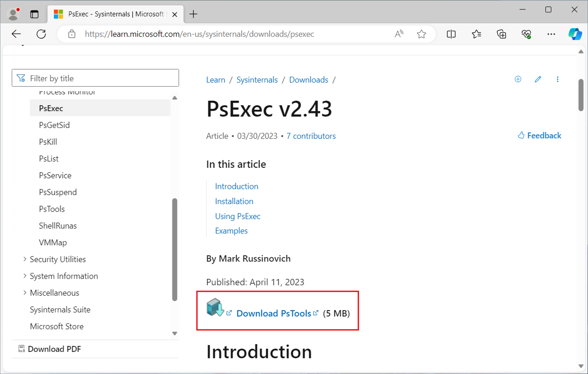Click the sidebar scroll down arrow

[x=175, y=333]
